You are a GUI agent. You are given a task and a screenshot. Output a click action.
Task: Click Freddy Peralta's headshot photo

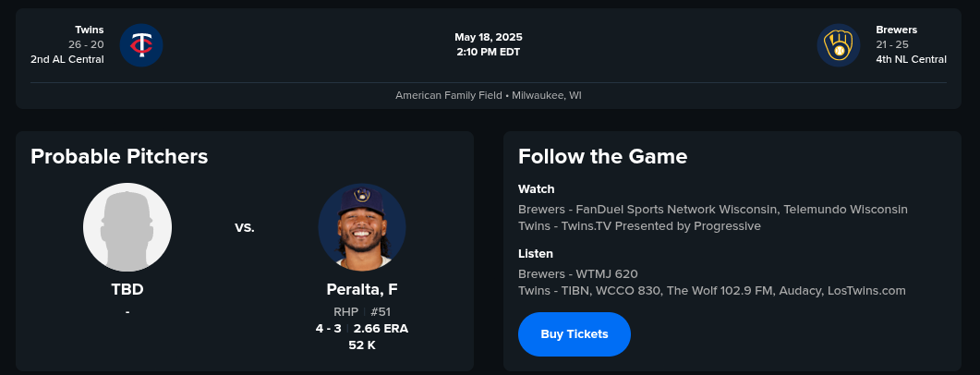tap(362, 227)
